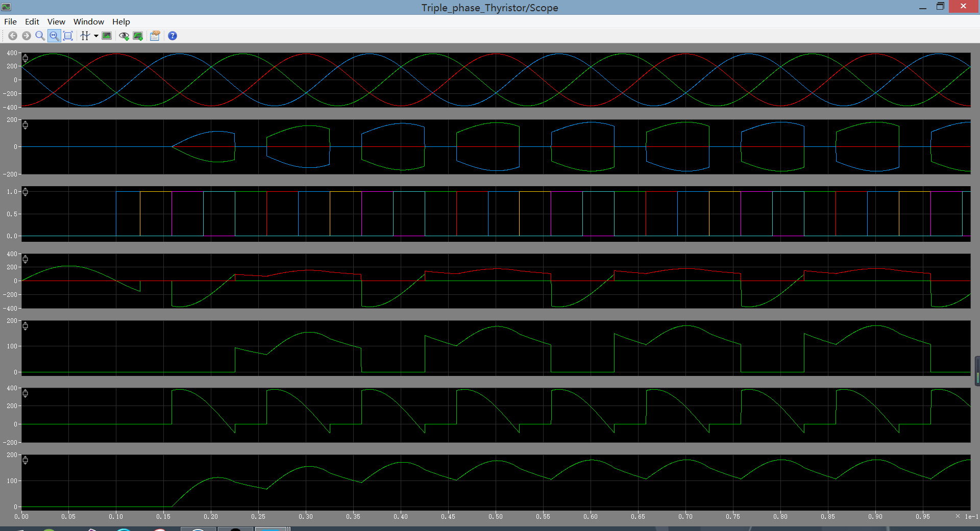The width and height of the screenshot is (980, 531).
Task: Close the Triple_phase_Thyristor scope window
Action: coord(963,6)
